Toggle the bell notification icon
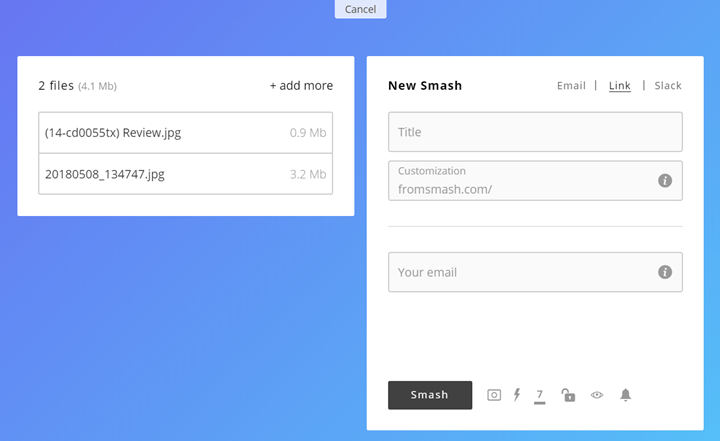 click(x=625, y=395)
